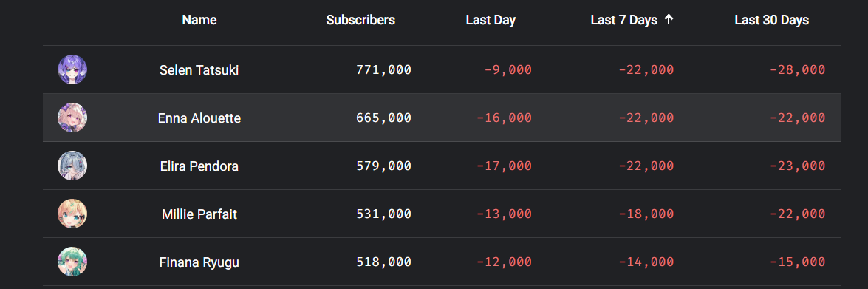Sort by the Last Day column header
The width and height of the screenshot is (868, 289).
click(x=491, y=21)
